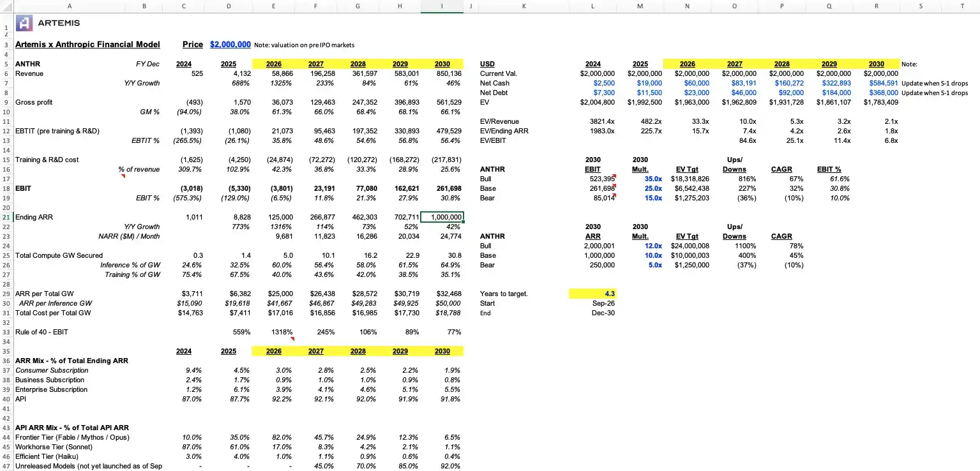
Task: Click the 1100% upside cell
Action: (746, 246)
